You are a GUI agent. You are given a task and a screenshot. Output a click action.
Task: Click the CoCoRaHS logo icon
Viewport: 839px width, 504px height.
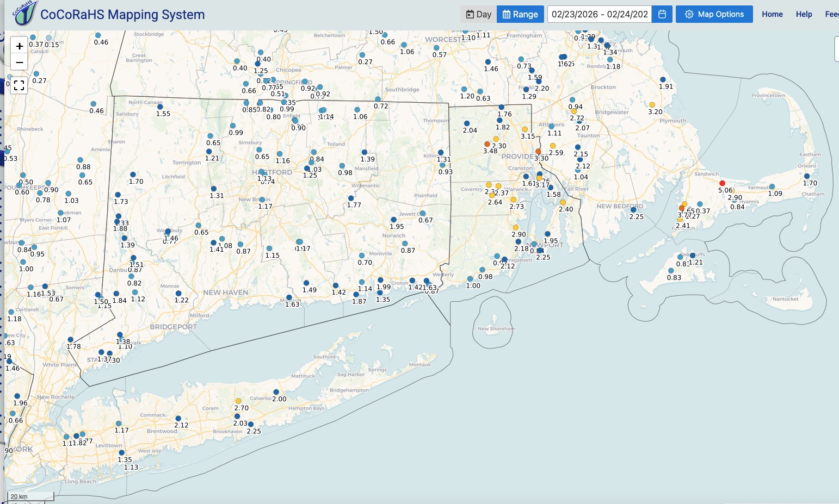24,14
